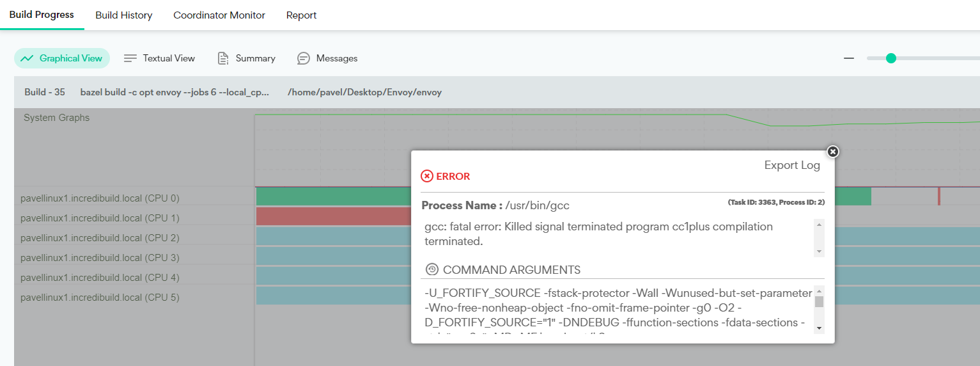980x366 pixels.
Task: Click the Messages speech bubble icon
Action: click(304, 58)
